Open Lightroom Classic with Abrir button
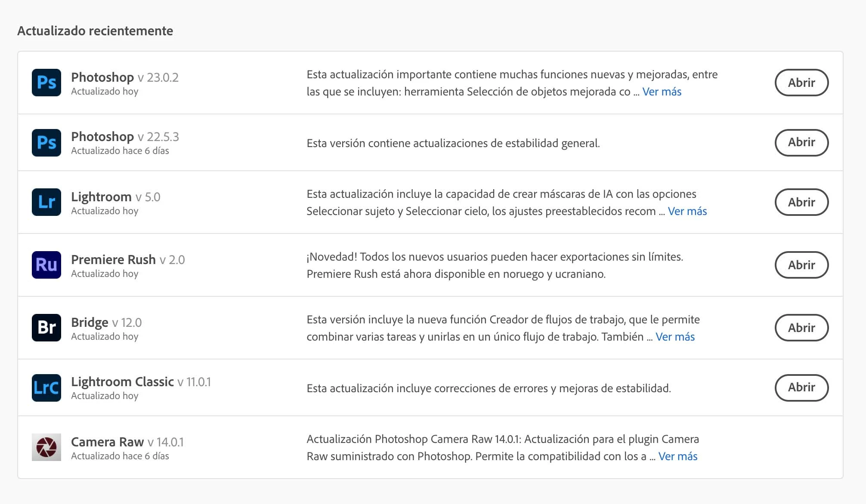Screen dimensions: 866x504 [801, 388]
